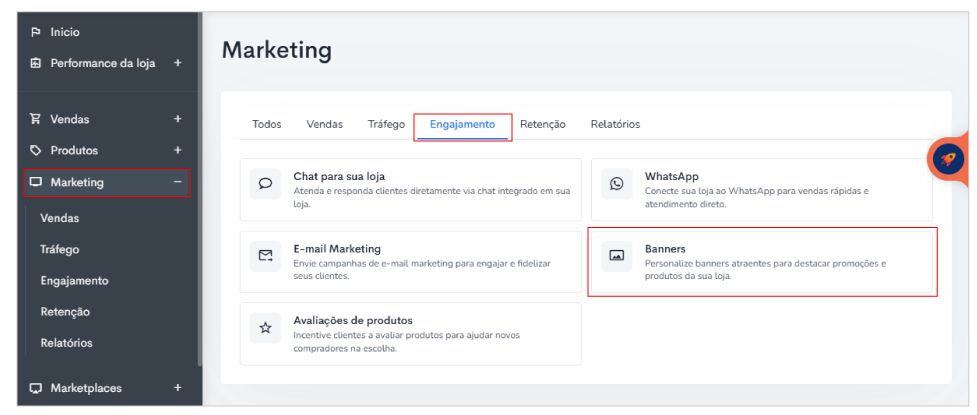Viewport: 977px width, 415px height.
Task: Click the Banners image icon
Action: [617, 256]
